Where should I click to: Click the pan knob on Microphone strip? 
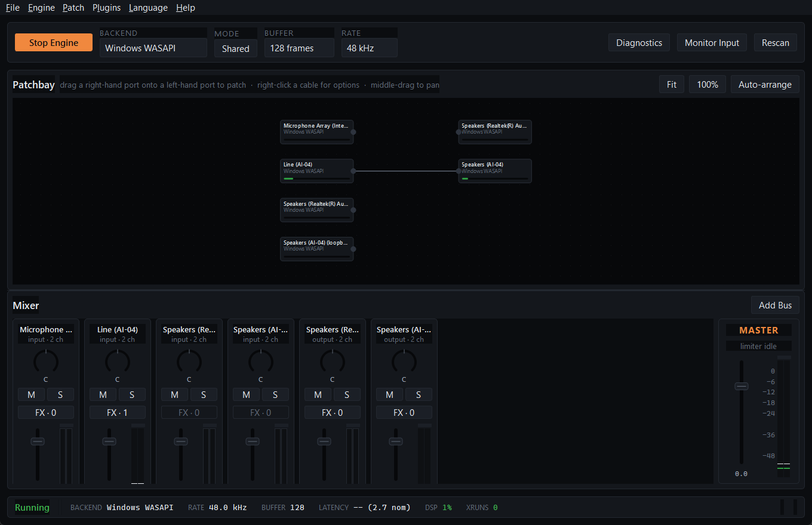pyautogui.click(x=46, y=362)
